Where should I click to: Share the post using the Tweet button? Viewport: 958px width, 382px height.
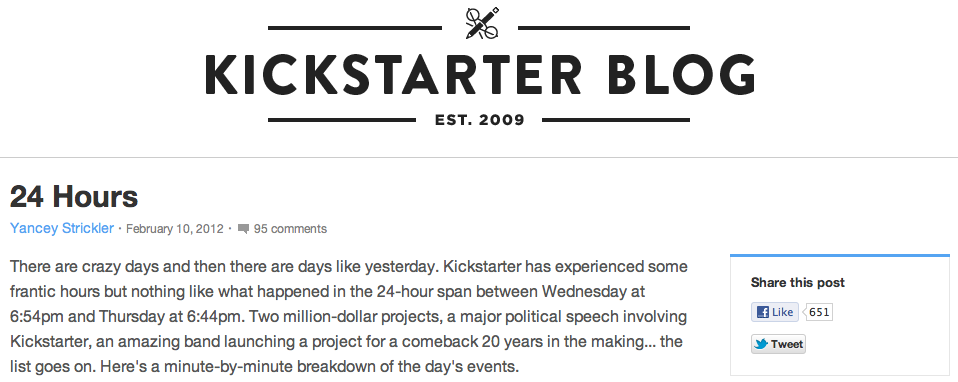(778, 344)
